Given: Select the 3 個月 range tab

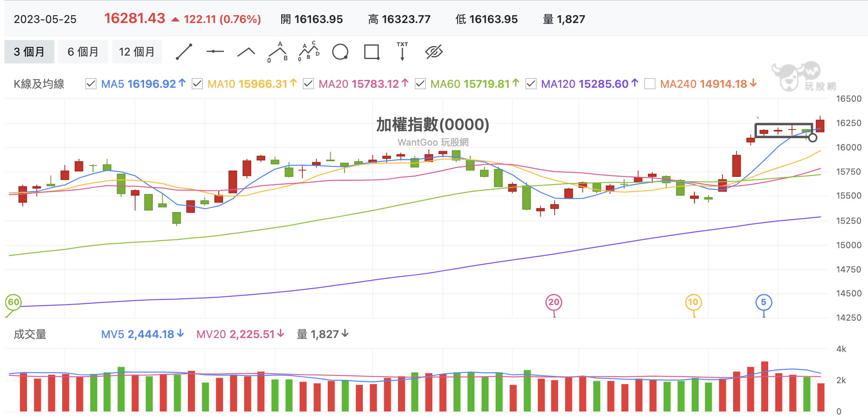Looking at the screenshot, I should [29, 52].
